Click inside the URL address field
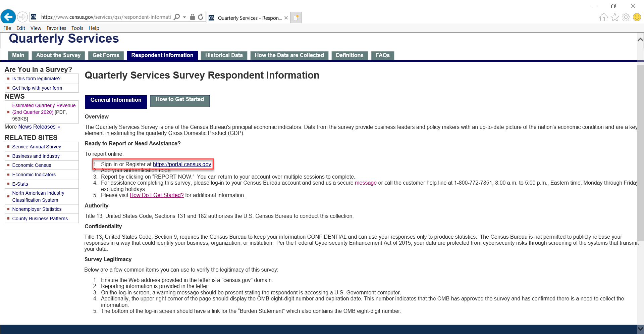644x334 pixels. point(106,17)
